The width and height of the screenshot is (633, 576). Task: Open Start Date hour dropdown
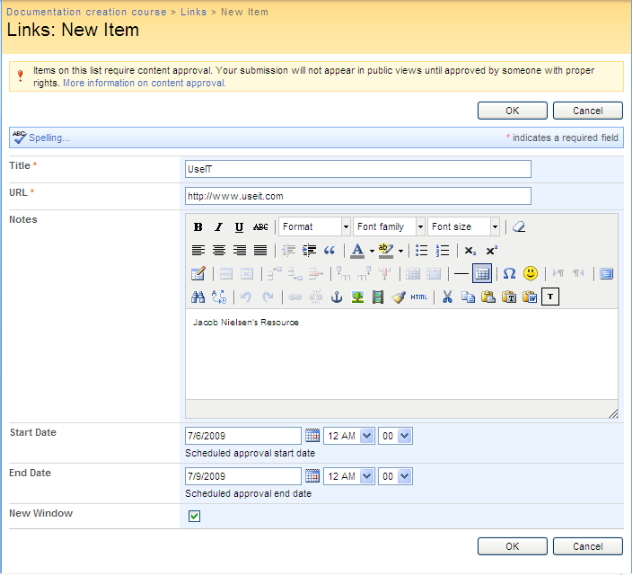tap(349, 436)
